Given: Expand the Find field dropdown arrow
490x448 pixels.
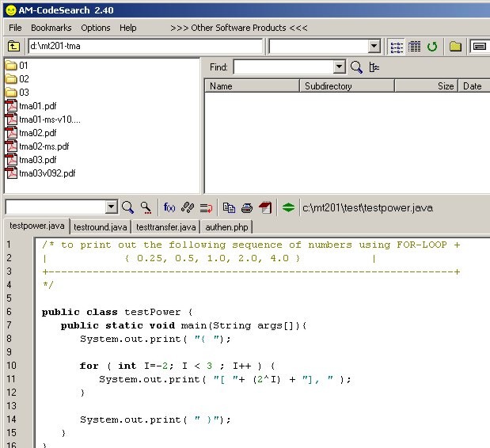Looking at the screenshot, I should click(339, 66).
